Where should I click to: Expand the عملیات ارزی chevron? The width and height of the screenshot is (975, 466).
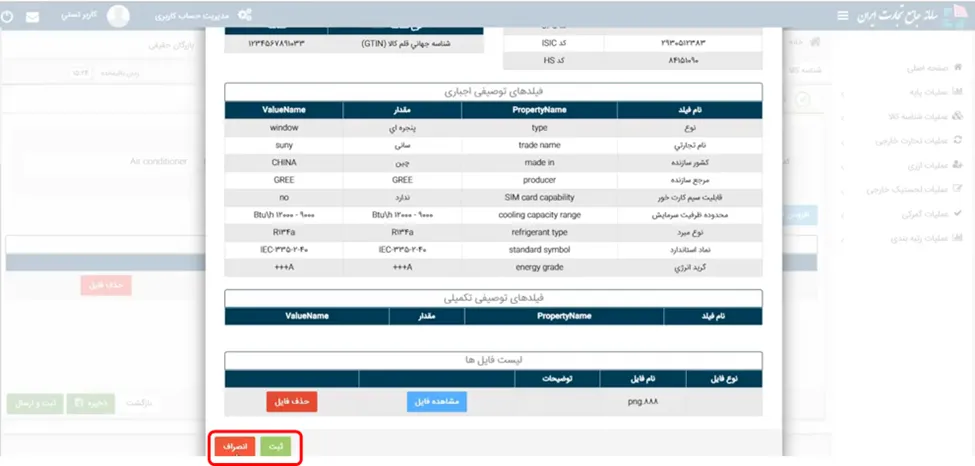click(x=843, y=166)
